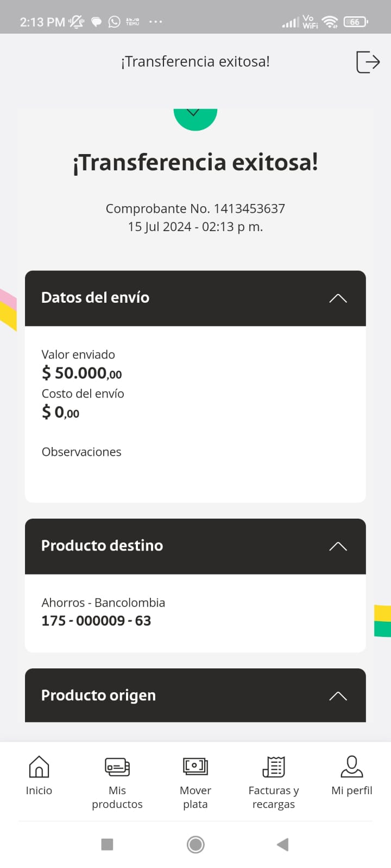Tap the Comprobante No. 1413453637 text
This screenshot has height=868, width=391.
click(x=195, y=209)
